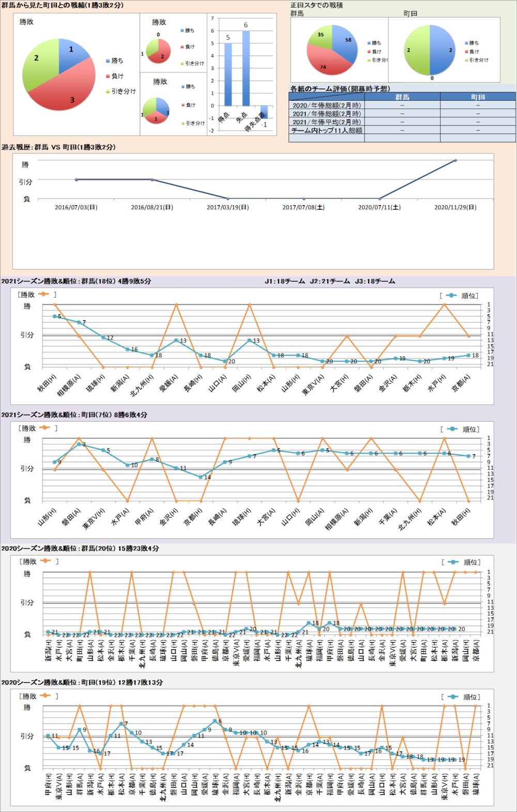
Task: Click the orange 勝敗 legend marker in the 2021 群馬 chart
Action: click(43, 295)
